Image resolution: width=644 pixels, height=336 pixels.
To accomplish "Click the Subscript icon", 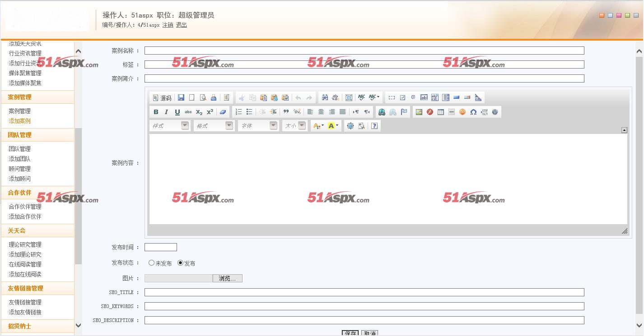I will [199, 112].
